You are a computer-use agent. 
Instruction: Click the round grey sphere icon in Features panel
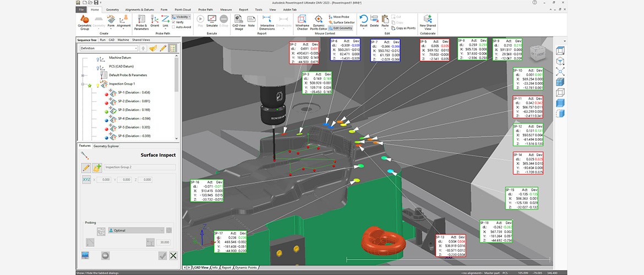[x=106, y=255]
